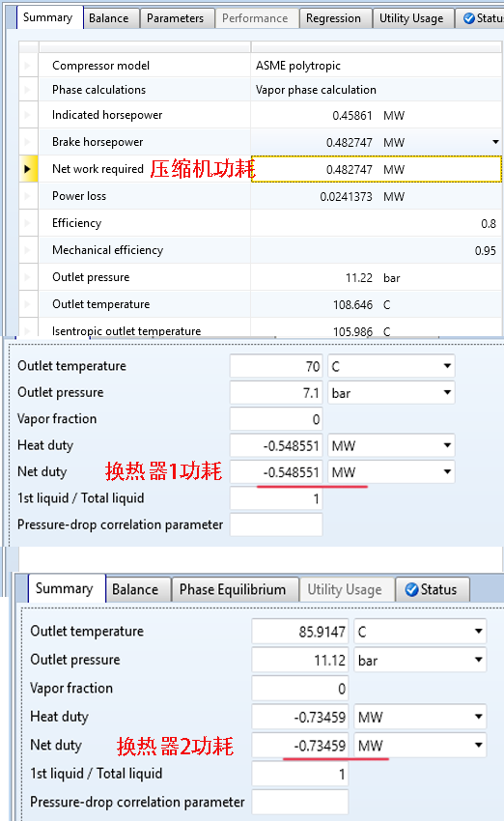Open the Phase Equilibrium tab
This screenshot has height=821, width=504.
[x=233, y=589]
